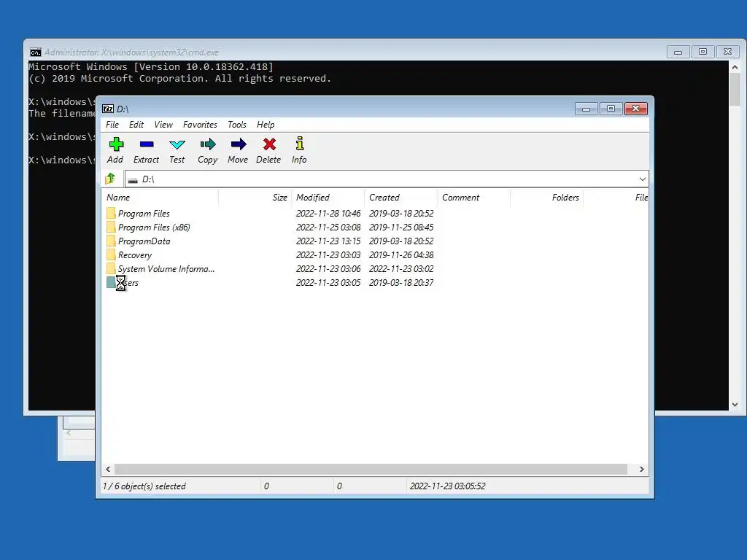Open the View menu
Viewport: 747px width, 560px height.
point(163,125)
